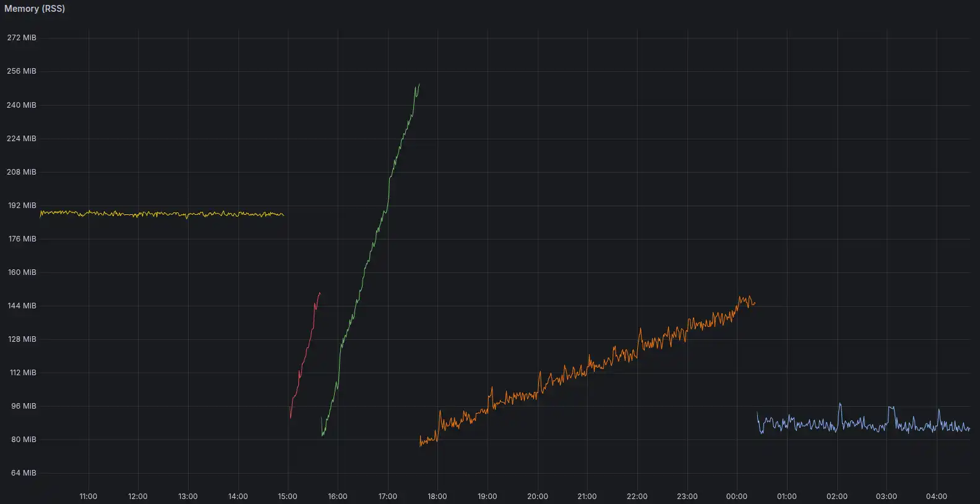Click the blue series spike near 02:00
This screenshot has width=980, height=504.
pyautogui.click(x=840, y=405)
